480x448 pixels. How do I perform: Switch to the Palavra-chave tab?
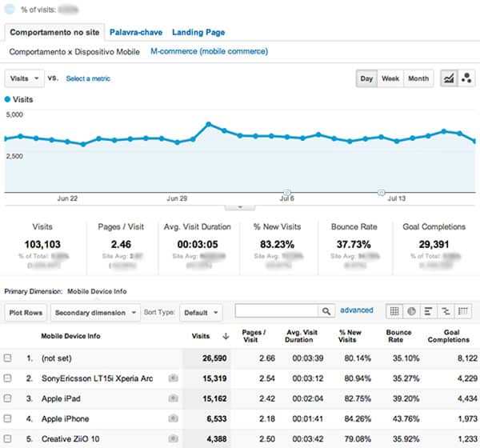click(136, 32)
